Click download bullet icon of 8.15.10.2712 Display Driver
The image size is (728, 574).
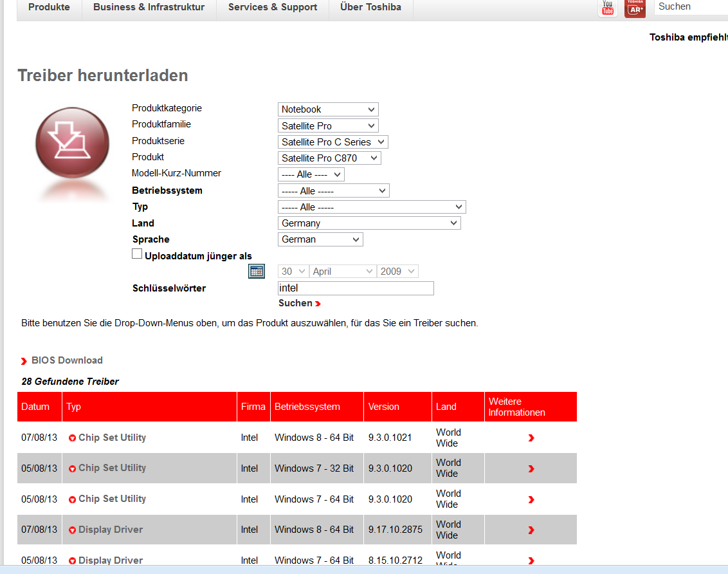pos(73,560)
